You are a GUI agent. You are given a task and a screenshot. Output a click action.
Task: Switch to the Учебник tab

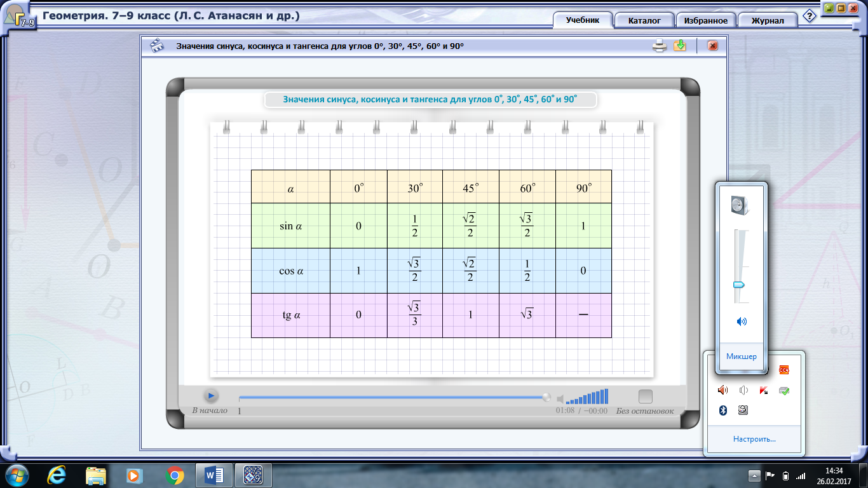(583, 20)
